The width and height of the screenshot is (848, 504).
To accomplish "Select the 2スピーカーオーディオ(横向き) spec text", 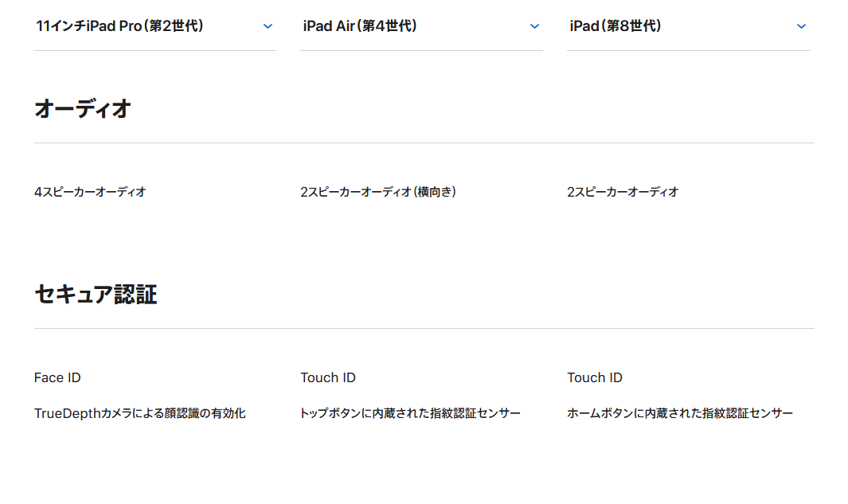I will (x=378, y=192).
